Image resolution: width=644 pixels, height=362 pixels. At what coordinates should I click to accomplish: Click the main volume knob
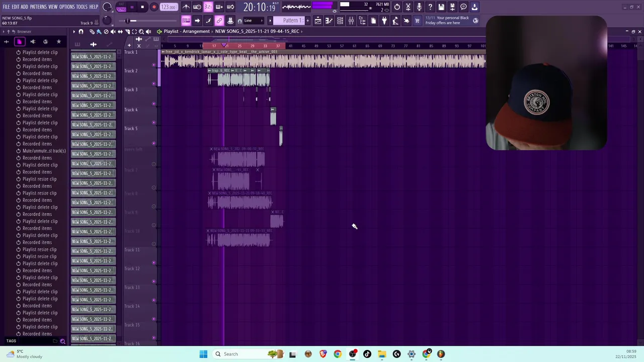[107, 7]
